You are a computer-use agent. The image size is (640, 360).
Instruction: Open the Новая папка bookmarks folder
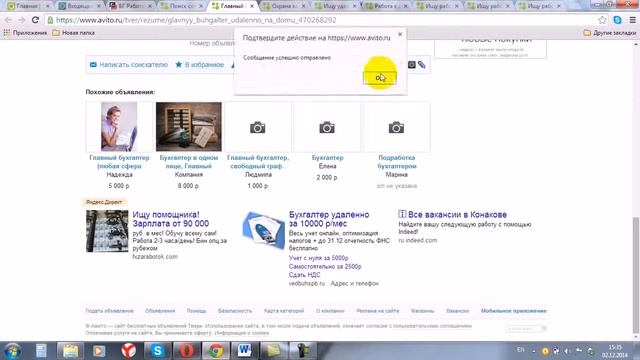pyautogui.click(x=73, y=33)
